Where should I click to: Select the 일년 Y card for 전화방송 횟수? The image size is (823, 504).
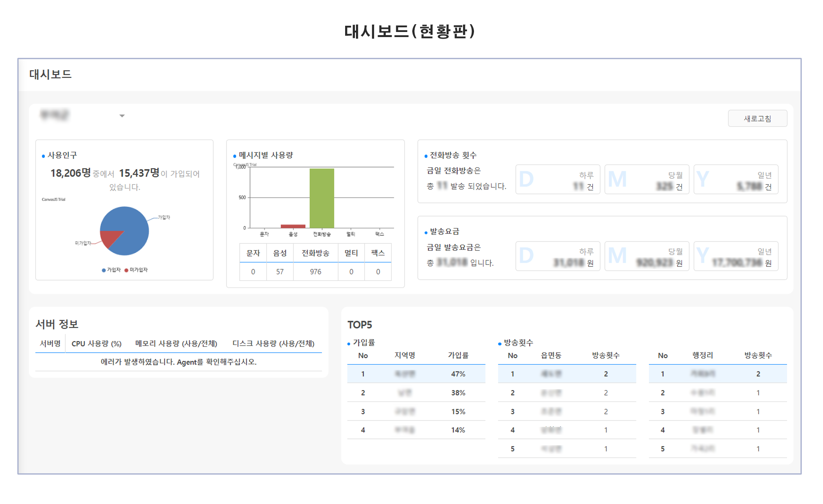tap(735, 179)
